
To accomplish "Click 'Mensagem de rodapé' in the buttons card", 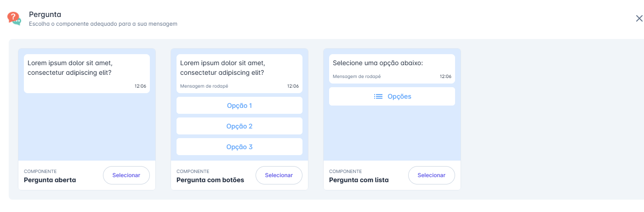I will (204, 86).
